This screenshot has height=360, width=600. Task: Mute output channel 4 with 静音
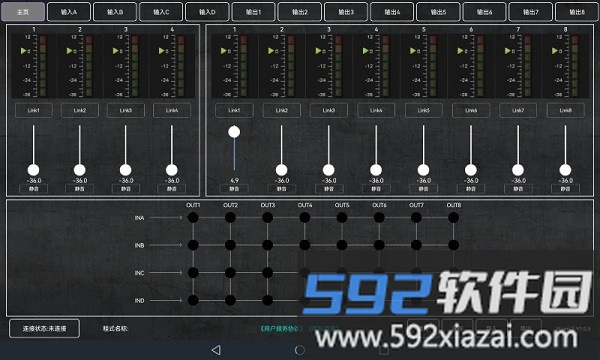(376, 189)
